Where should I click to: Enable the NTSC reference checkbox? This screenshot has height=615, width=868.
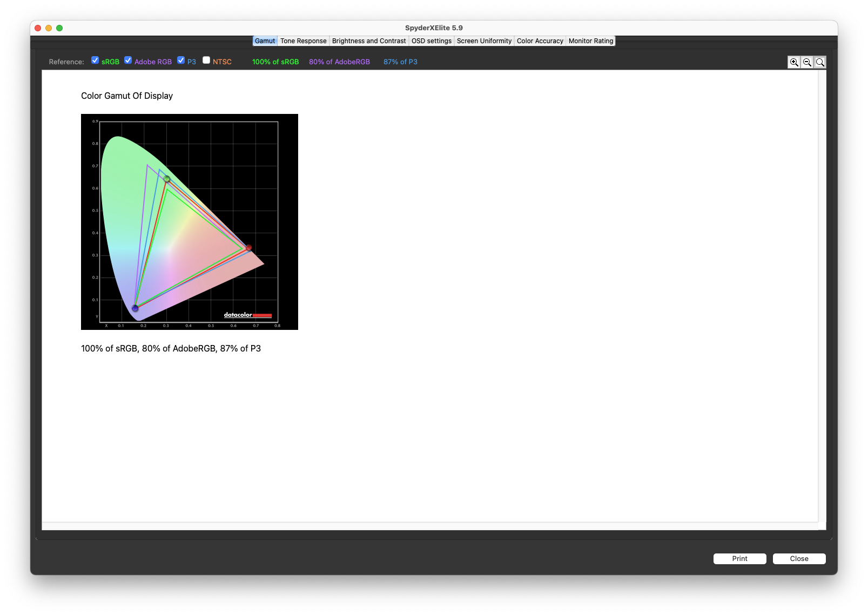pos(206,60)
